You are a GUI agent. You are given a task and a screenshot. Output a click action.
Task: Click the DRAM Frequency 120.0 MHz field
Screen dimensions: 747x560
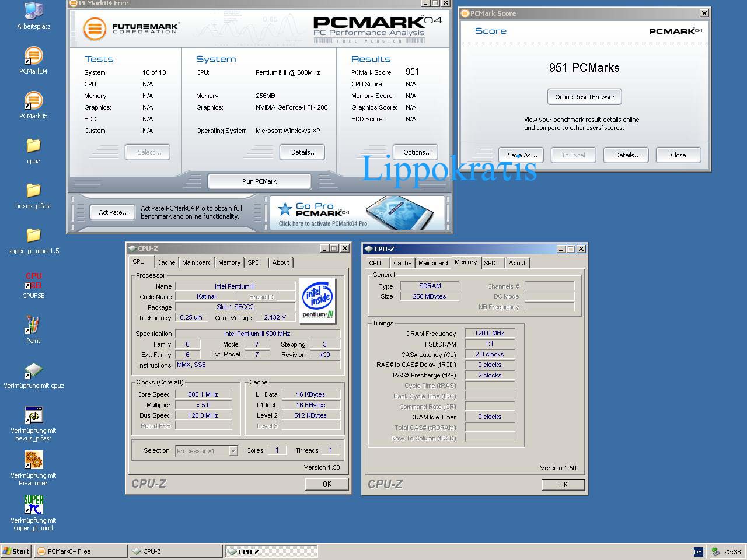pos(490,333)
